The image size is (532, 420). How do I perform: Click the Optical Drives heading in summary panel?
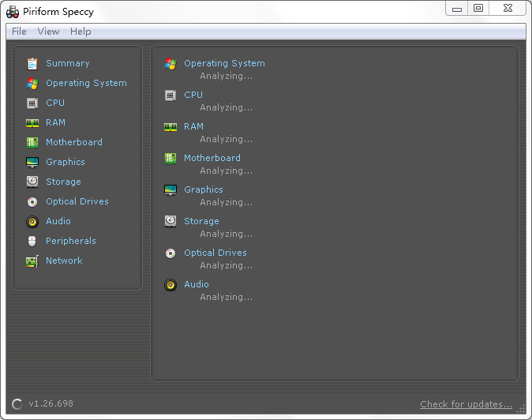pos(215,253)
